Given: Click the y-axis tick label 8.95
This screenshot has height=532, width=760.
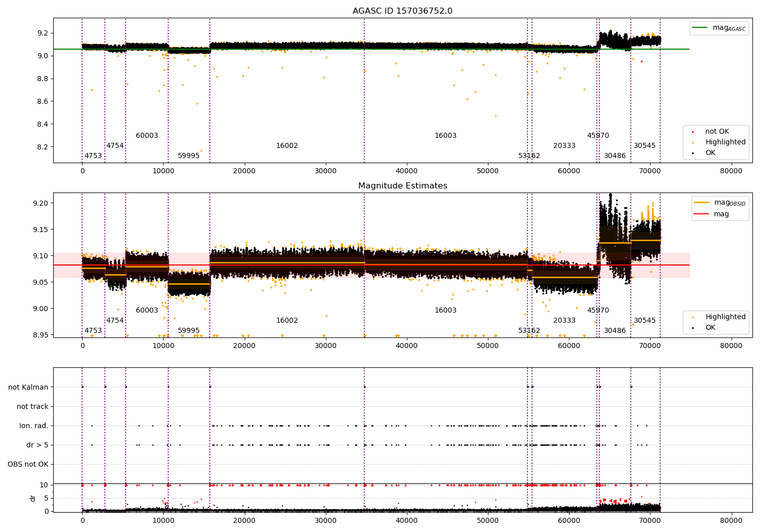Looking at the screenshot, I should point(41,335).
